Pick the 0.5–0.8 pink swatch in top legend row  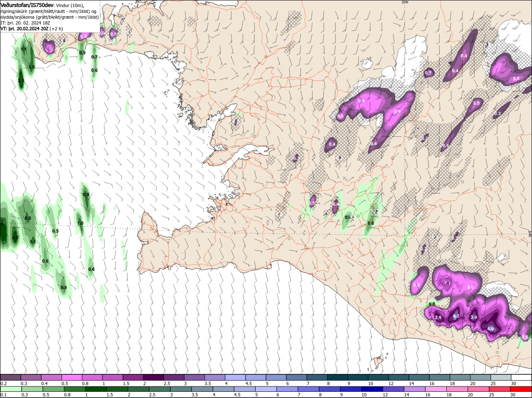coord(71,377)
